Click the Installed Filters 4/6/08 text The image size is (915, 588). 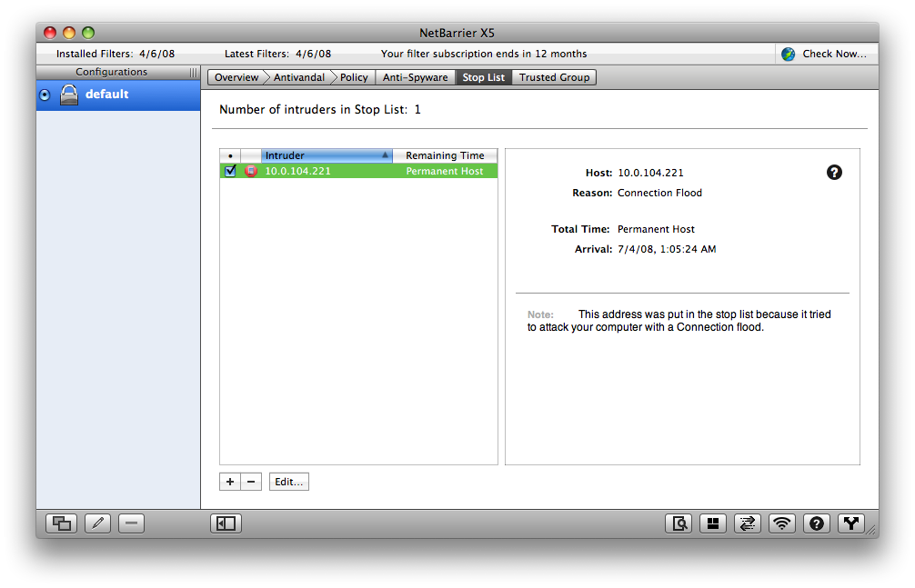point(116,54)
